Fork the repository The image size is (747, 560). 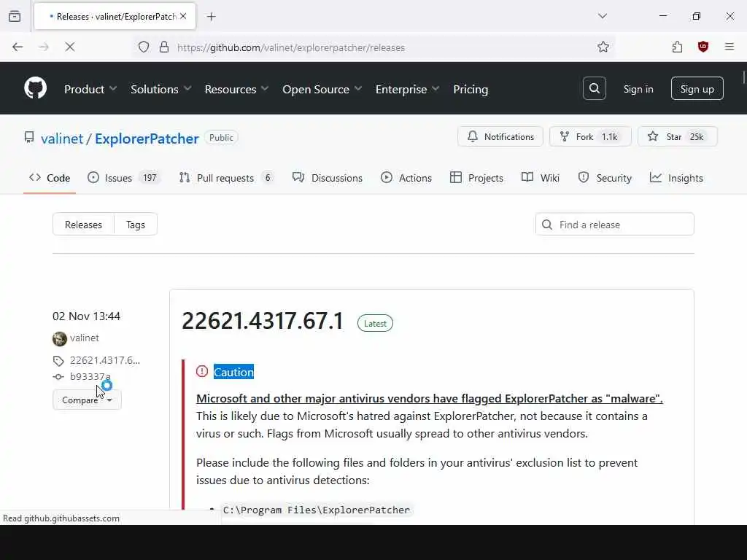[x=589, y=136]
